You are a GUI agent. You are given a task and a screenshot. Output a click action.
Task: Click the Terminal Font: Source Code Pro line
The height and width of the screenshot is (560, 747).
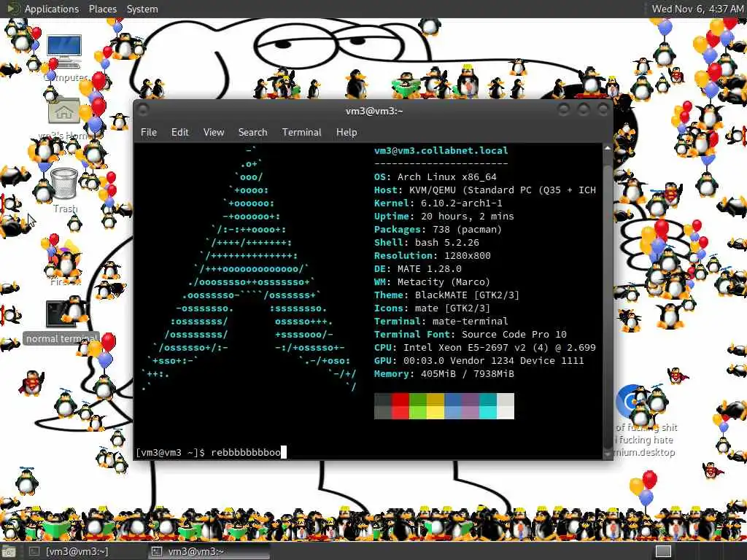point(471,334)
